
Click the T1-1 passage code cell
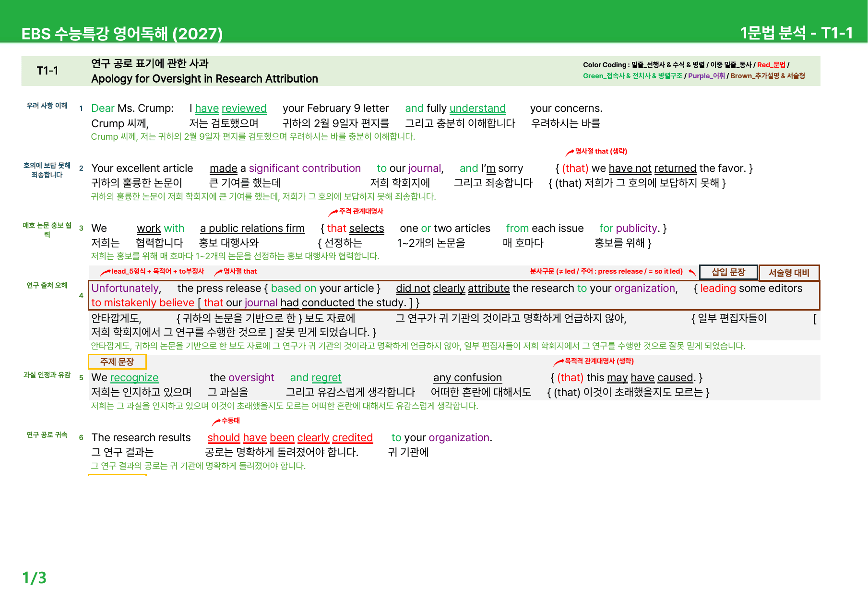pos(48,71)
